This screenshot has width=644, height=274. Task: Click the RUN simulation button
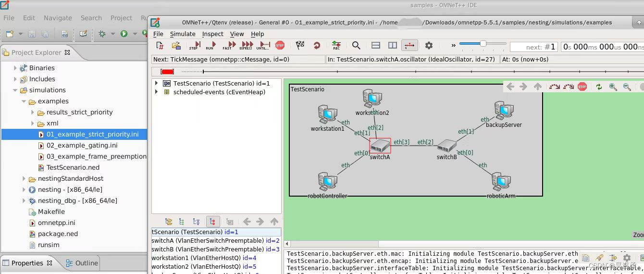pos(210,46)
